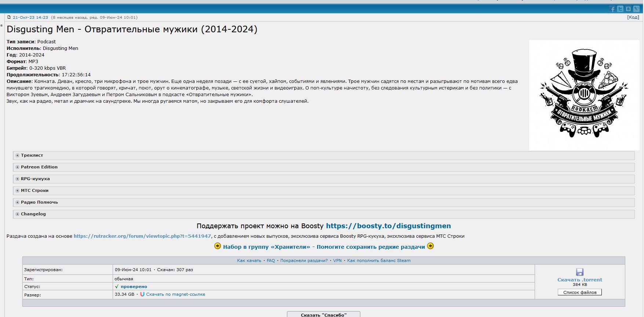Click the duration value 17:22:56:14
Screen dimensions: 644x317
pyautogui.click(x=76, y=75)
